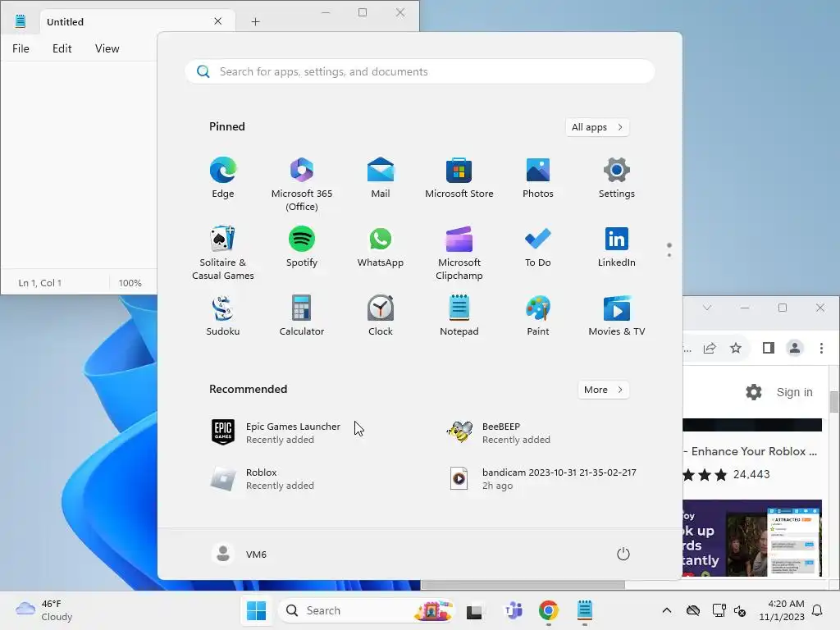Open the web store settings gear in Chrome

754,392
